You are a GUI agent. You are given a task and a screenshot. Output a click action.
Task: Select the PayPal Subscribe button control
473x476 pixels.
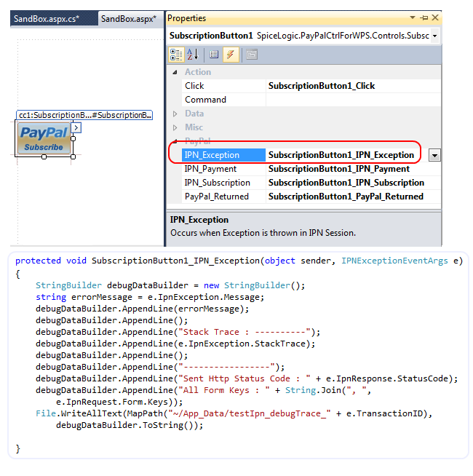[44, 139]
